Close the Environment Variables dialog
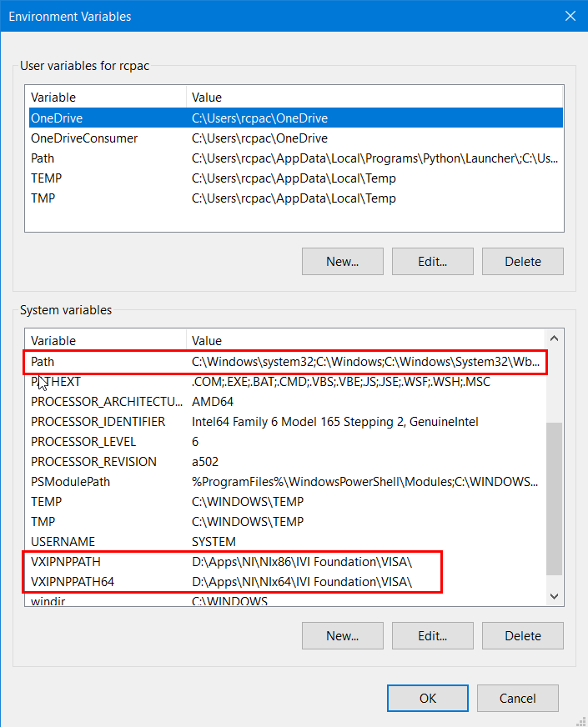588x727 pixels. [x=570, y=16]
